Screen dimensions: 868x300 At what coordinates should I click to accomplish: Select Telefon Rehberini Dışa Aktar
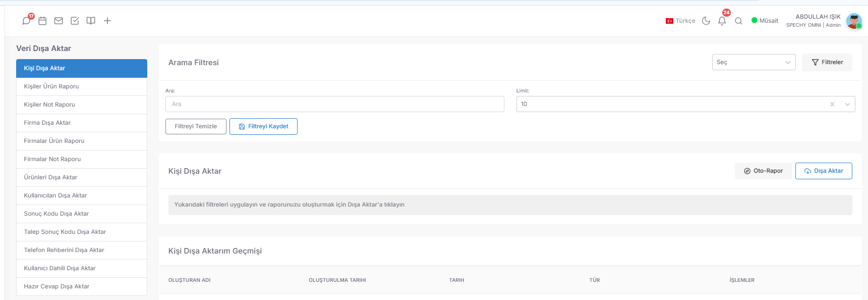tap(82, 250)
